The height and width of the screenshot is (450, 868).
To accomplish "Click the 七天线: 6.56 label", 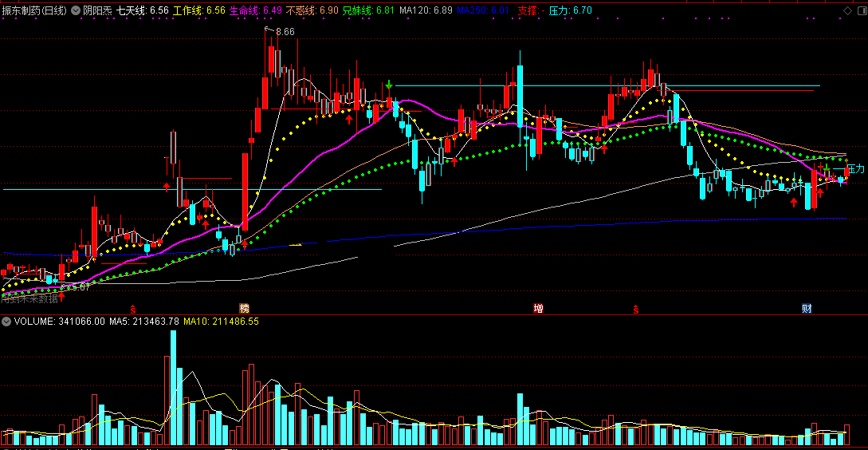I will point(143,10).
